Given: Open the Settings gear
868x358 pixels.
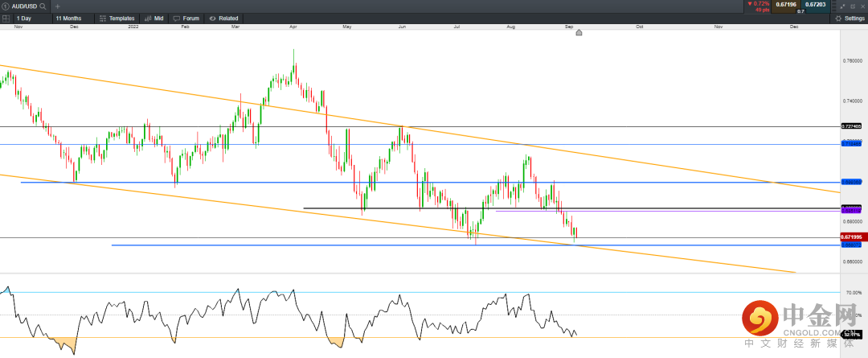Looking at the screenshot, I should 849,18.
